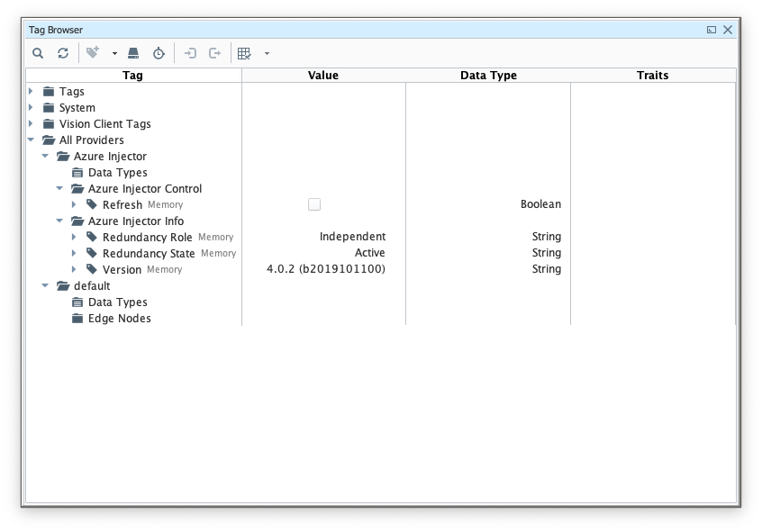Collapse the Azure Injector Info folder
Screen dimensions: 762x532
coord(60,221)
